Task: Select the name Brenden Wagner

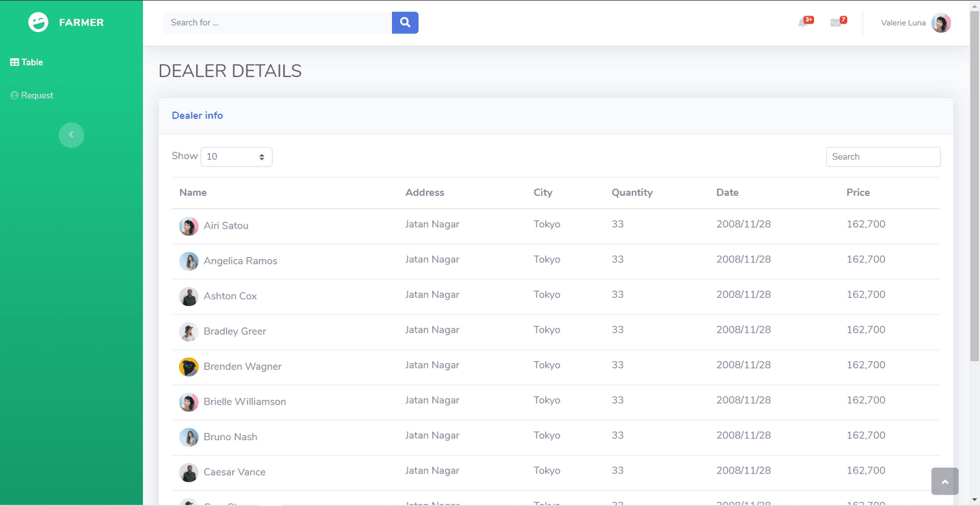Action: pos(242,367)
